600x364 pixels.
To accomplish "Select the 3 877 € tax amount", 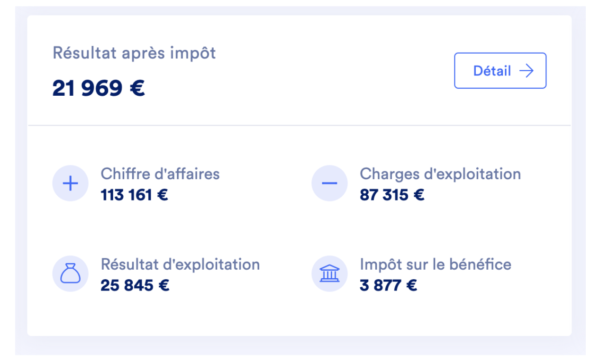I will tap(388, 285).
